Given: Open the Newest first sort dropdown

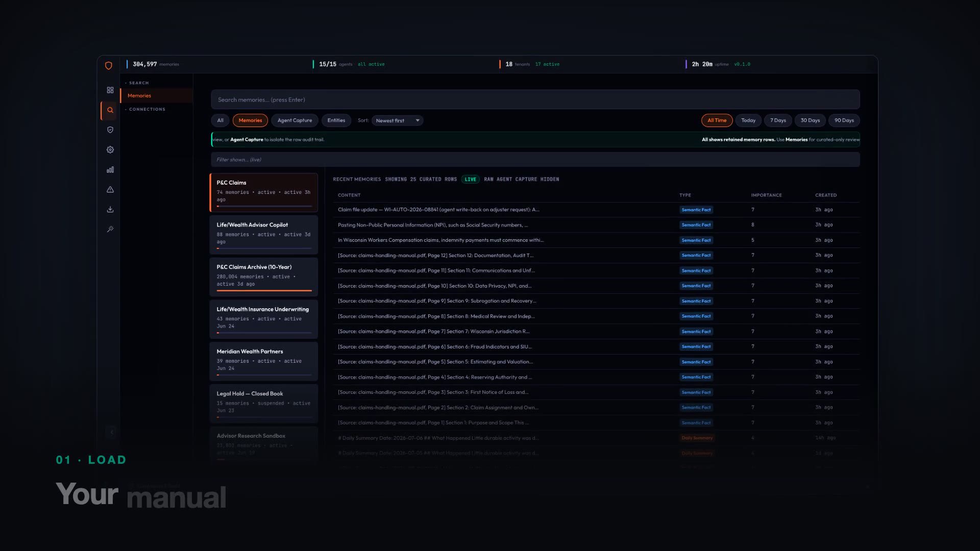Looking at the screenshot, I should pos(397,120).
